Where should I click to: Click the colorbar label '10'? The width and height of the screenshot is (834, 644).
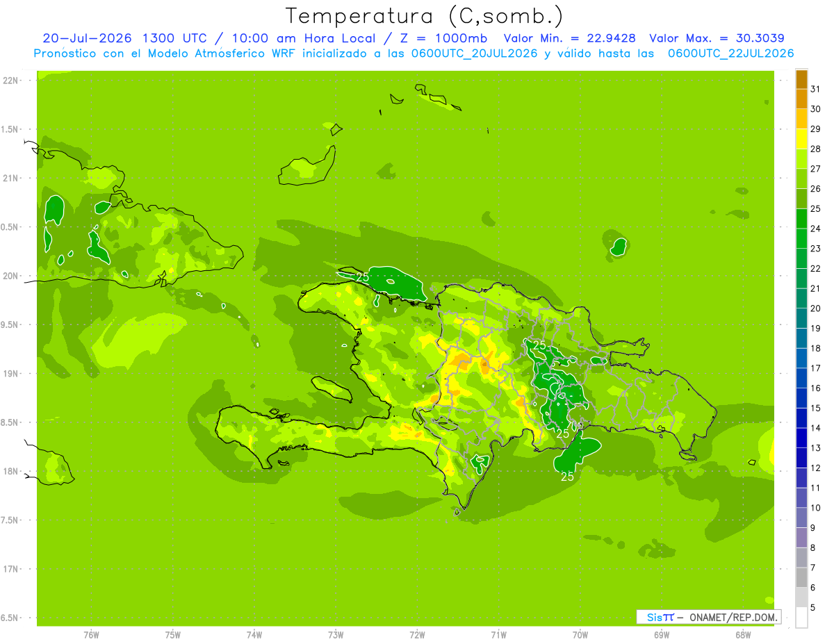tap(815, 507)
